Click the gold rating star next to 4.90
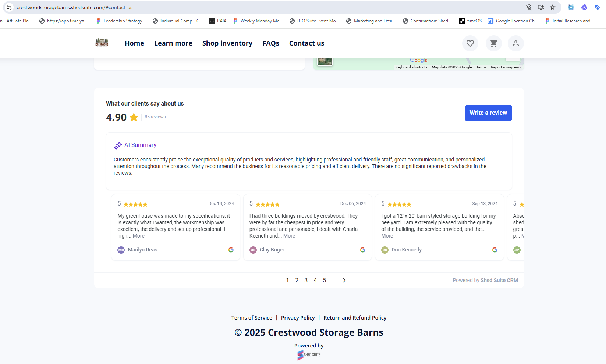This screenshot has height=364, width=606. pyautogui.click(x=134, y=117)
